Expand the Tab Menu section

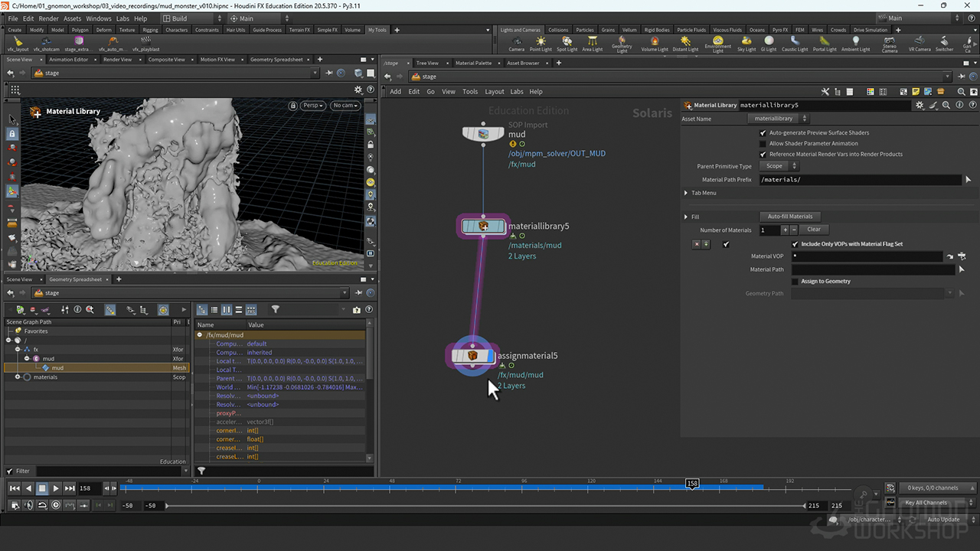pyautogui.click(x=686, y=193)
